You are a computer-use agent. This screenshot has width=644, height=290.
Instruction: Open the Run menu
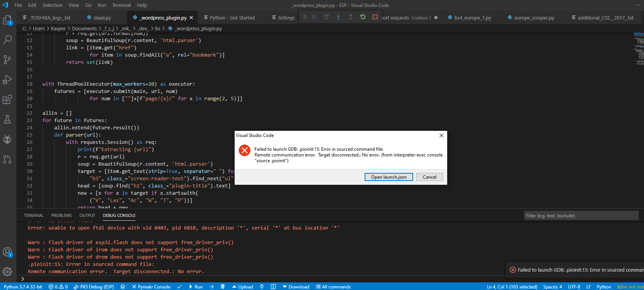click(102, 5)
